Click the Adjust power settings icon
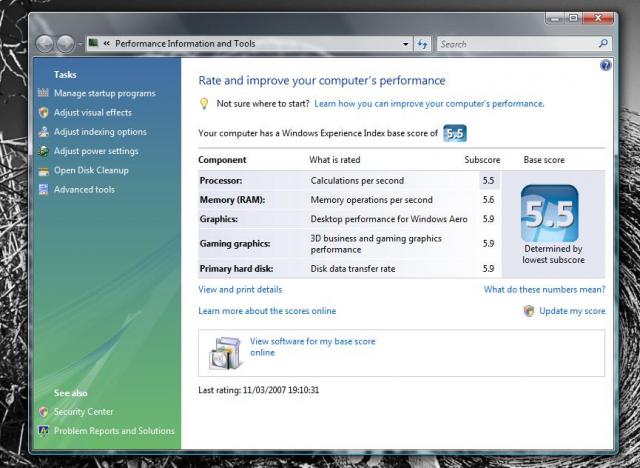 43,151
